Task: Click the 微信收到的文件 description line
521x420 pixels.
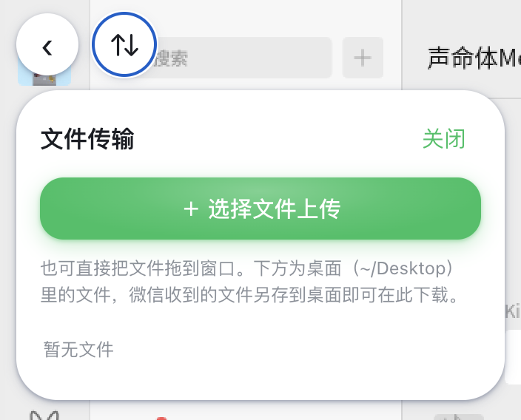Action: point(249,295)
